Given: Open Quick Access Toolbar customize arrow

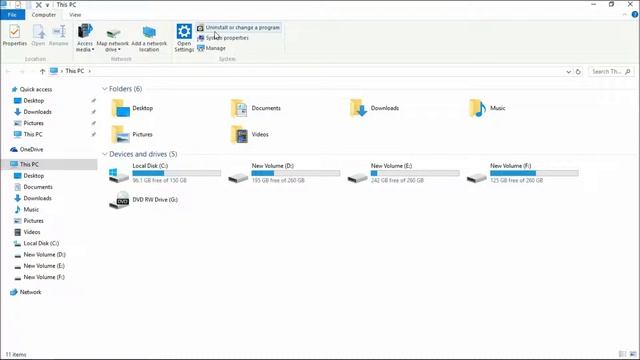Looking at the screenshot, I should (47, 5).
